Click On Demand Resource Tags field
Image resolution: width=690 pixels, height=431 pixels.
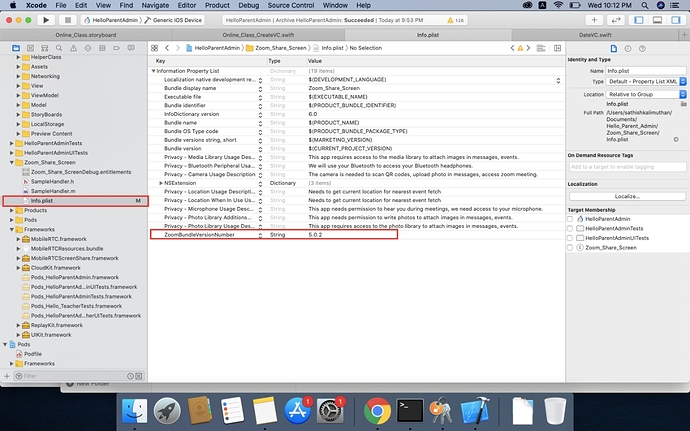click(x=627, y=167)
